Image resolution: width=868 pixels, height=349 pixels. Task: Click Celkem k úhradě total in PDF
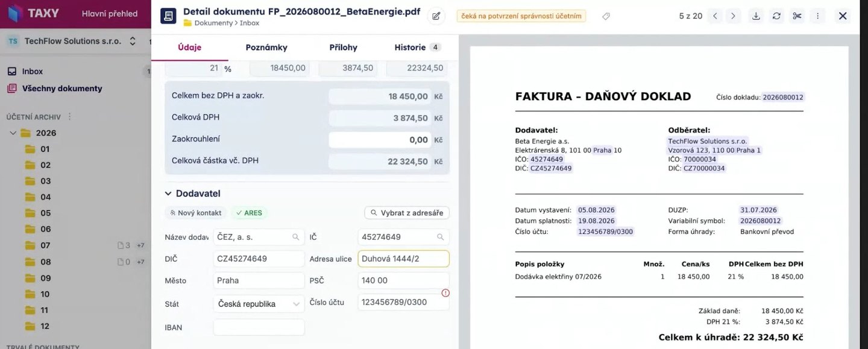click(731, 338)
